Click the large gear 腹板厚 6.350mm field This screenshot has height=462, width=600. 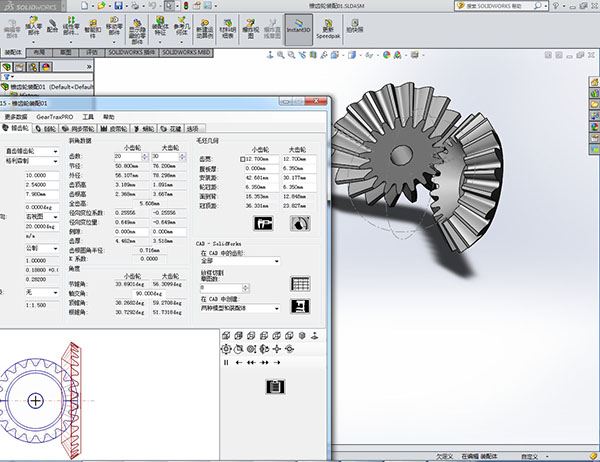point(299,168)
